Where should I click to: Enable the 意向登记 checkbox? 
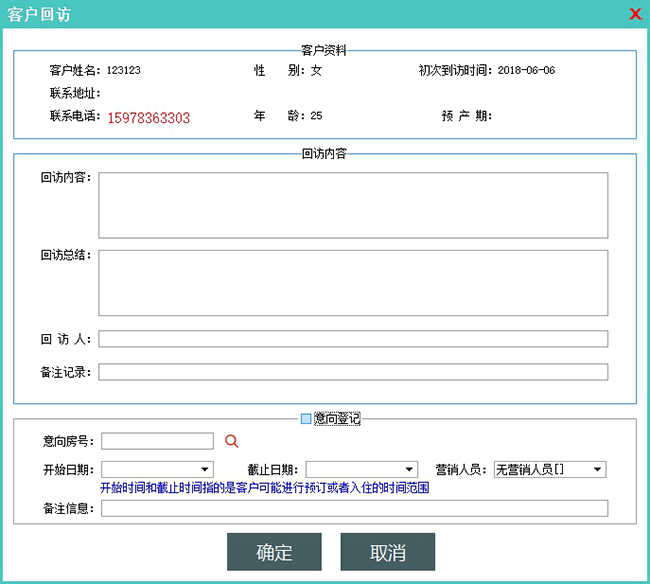click(307, 419)
